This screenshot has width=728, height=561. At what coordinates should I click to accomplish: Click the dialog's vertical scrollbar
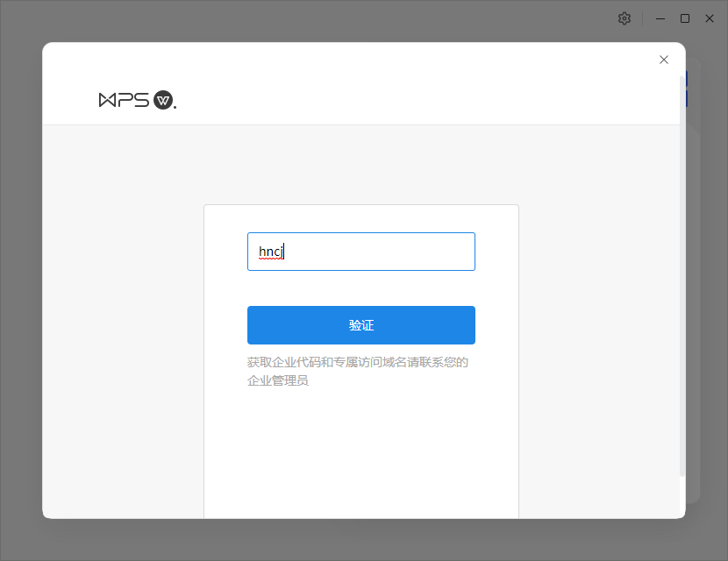click(x=682, y=276)
